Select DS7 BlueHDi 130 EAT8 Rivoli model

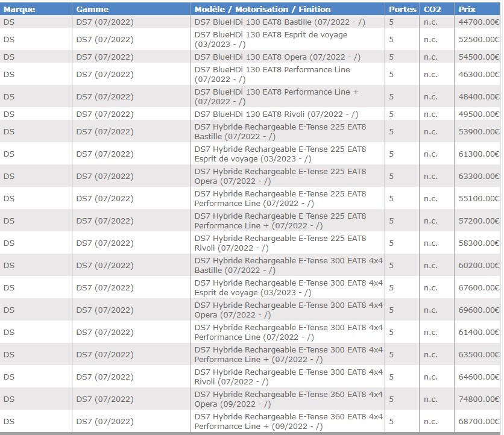click(x=276, y=114)
